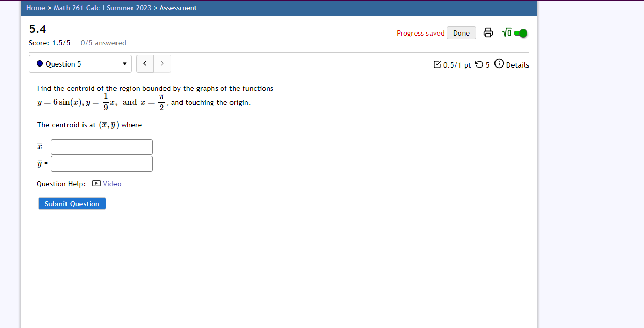Click Submit Question button
Viewport: 644px width, 328px height.
(72, 204)
